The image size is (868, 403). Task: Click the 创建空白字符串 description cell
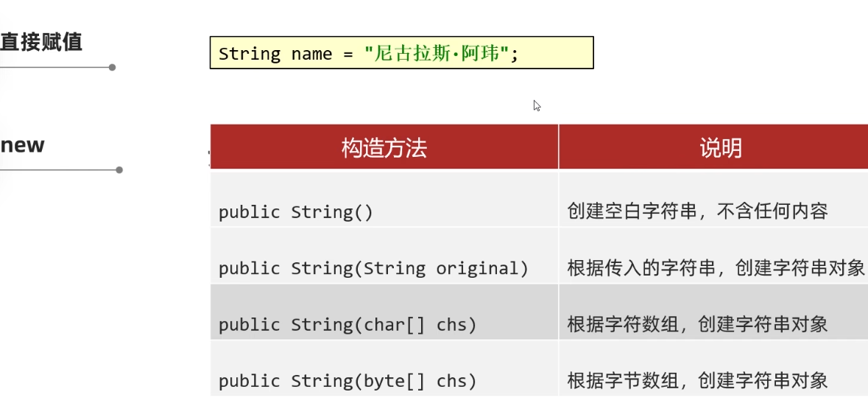click(x=697, y=212)
